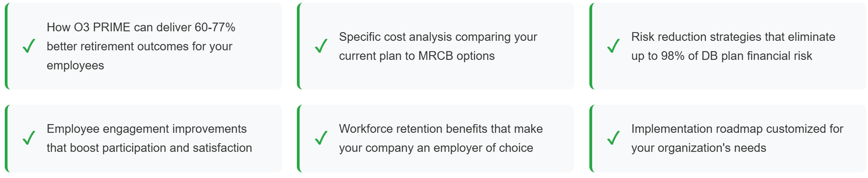Click the checkmark for Employee engagement improvements
The height and width of the screenshot is (178, 868).
tap(29, 138)
